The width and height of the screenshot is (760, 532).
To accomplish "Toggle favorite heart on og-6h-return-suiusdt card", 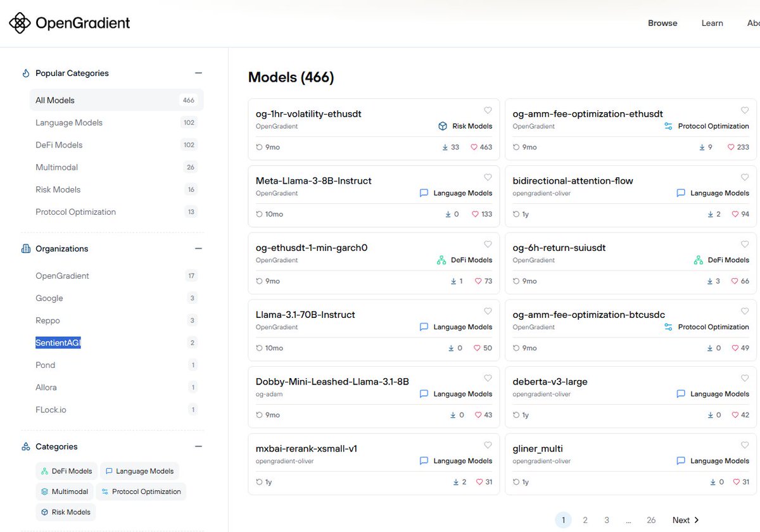I will point(745,244).
